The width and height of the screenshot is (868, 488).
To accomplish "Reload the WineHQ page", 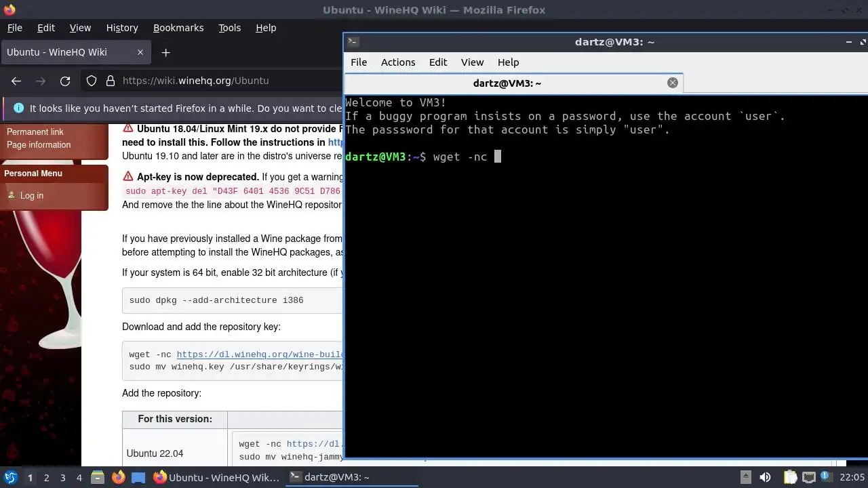I will 65,81.
